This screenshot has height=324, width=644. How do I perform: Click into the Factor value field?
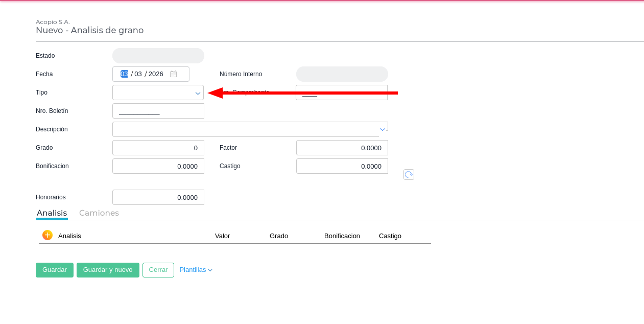pyautogui.click(x=342, y=148)
